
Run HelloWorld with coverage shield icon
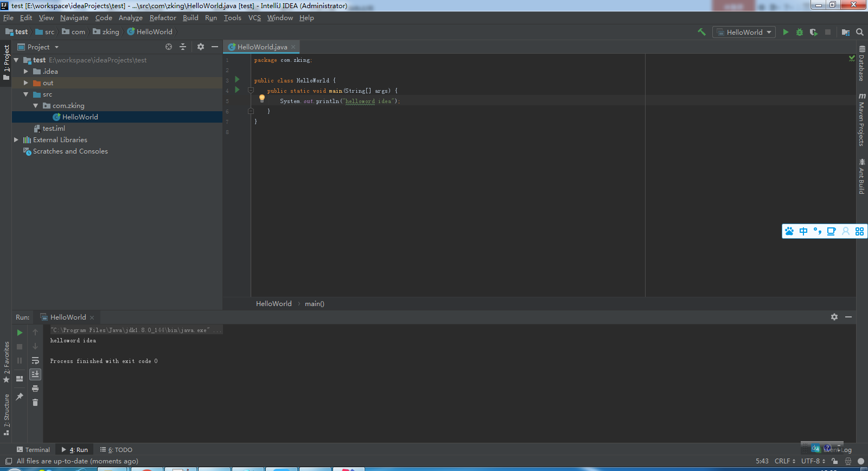[813, 32]
